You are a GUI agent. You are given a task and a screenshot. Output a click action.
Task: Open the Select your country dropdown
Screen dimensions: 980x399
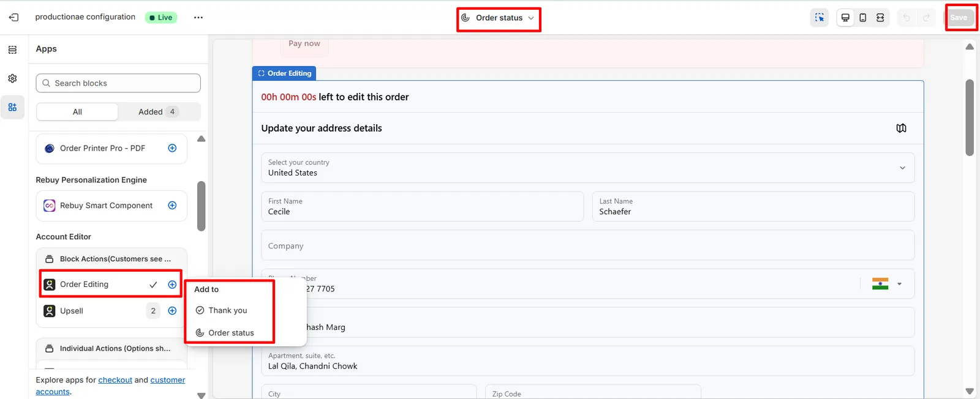[588, 168]
